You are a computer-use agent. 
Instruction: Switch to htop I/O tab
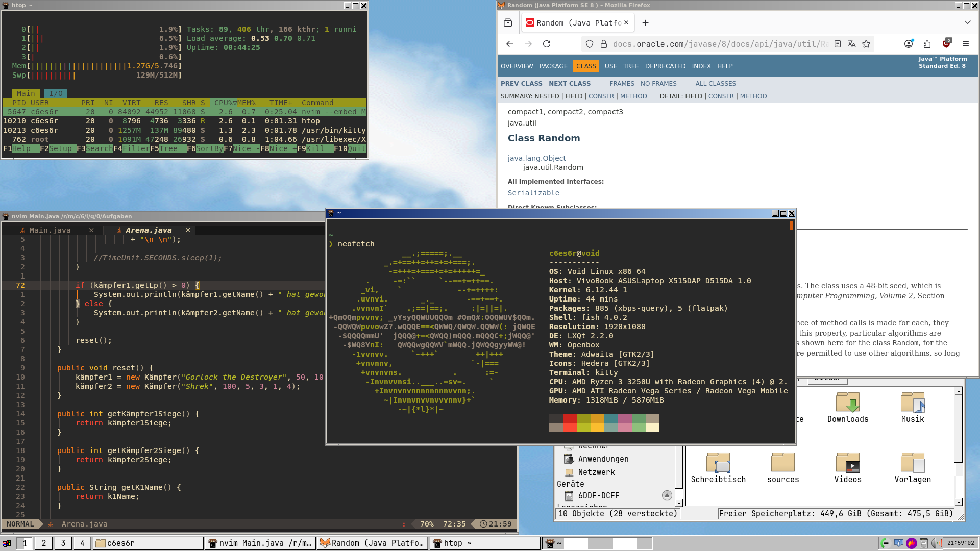coord(56,94)
